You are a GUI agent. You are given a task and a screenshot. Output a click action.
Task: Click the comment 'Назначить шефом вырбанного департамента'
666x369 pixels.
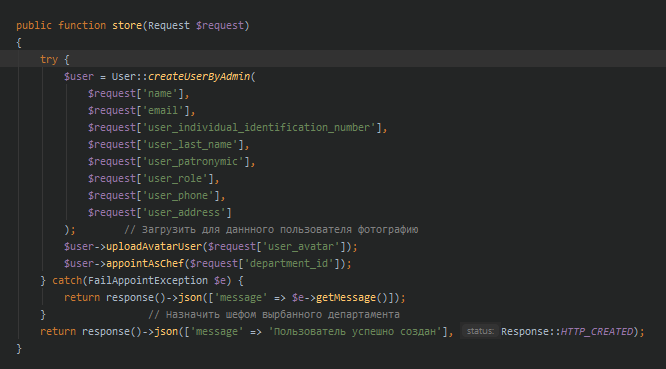click(274, 314)
